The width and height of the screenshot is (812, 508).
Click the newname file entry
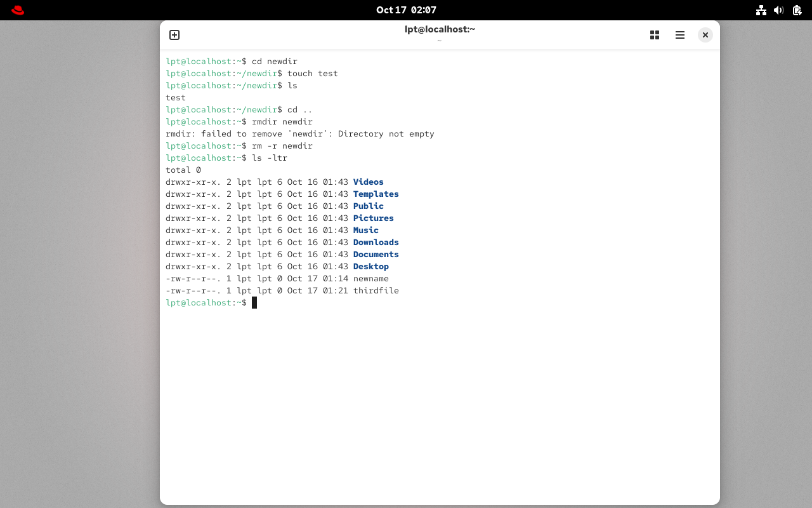pos(370,279)
